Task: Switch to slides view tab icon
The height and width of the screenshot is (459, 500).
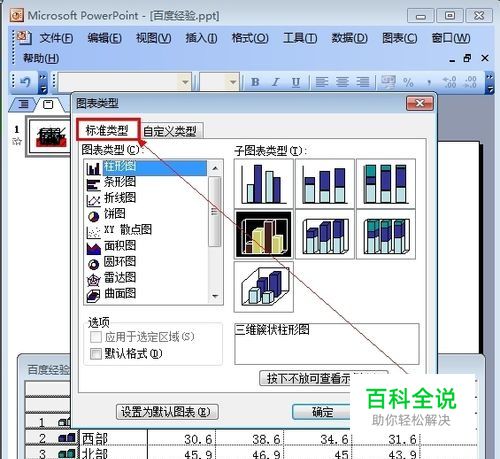Action: [48, 105]
